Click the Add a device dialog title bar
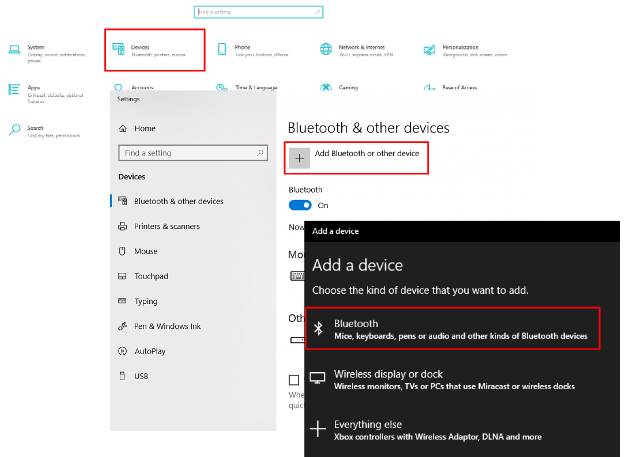This screenshot has width=629, height=457. pos(462,231)
